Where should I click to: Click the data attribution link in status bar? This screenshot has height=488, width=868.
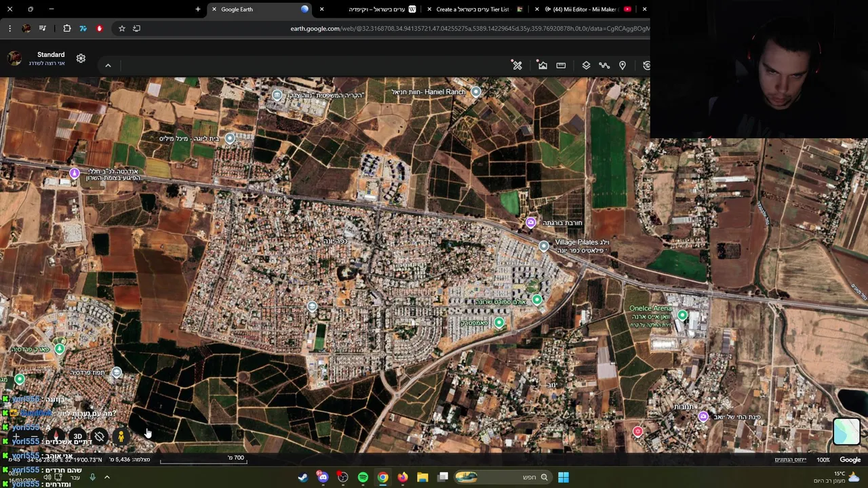791,460
